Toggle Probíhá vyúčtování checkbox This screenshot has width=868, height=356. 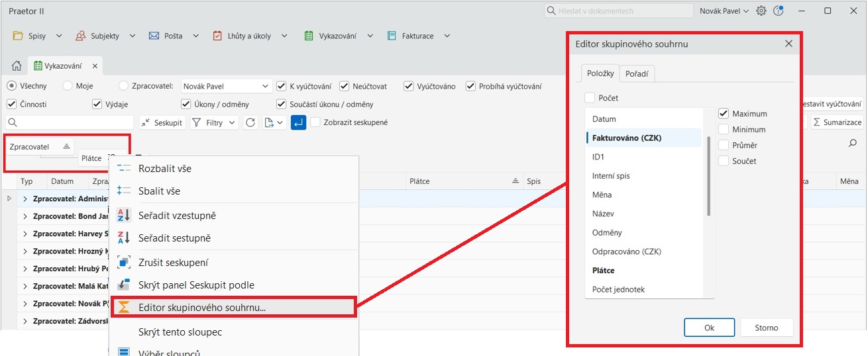[470, 86]
